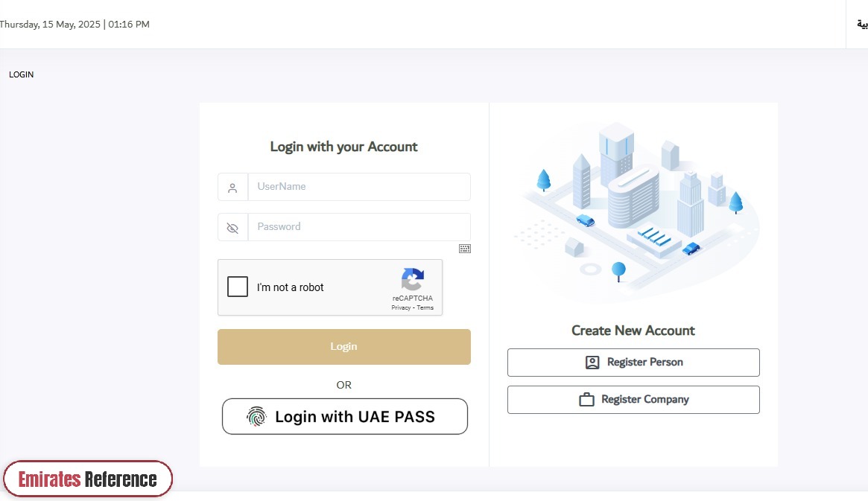Screen dimensions: 868x501
Task: Open the virtual keyboard icon below Password
Action: [465, 249]
